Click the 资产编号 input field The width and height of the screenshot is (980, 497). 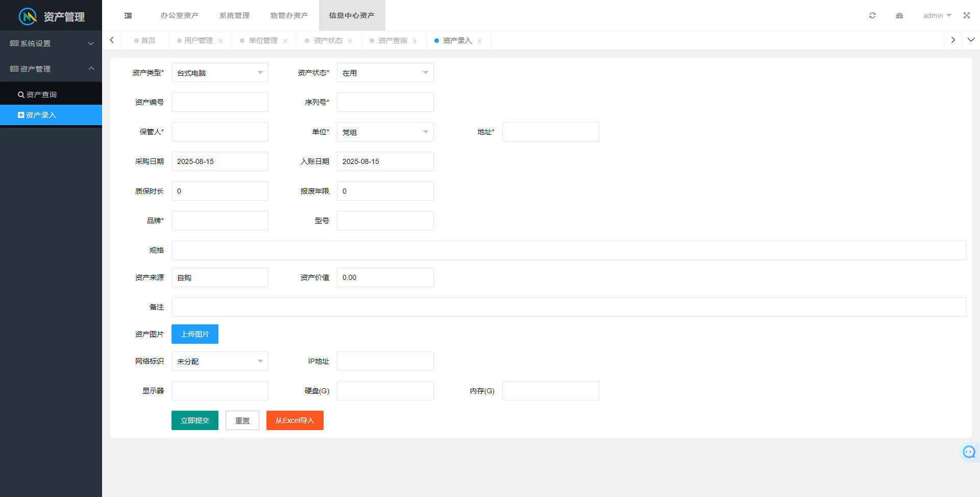click(219, 102)
